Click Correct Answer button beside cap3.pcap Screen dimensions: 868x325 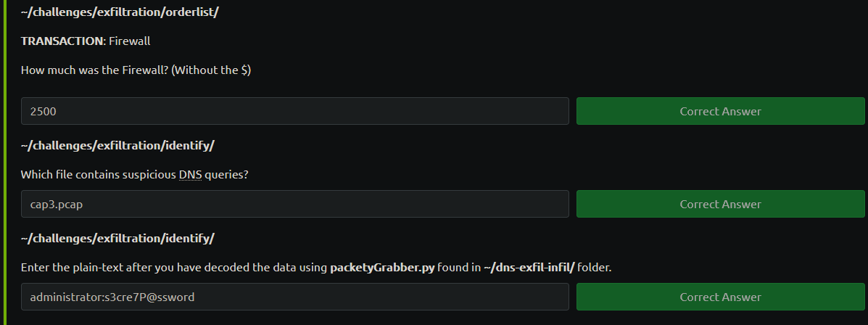click(x=720, y=205)
